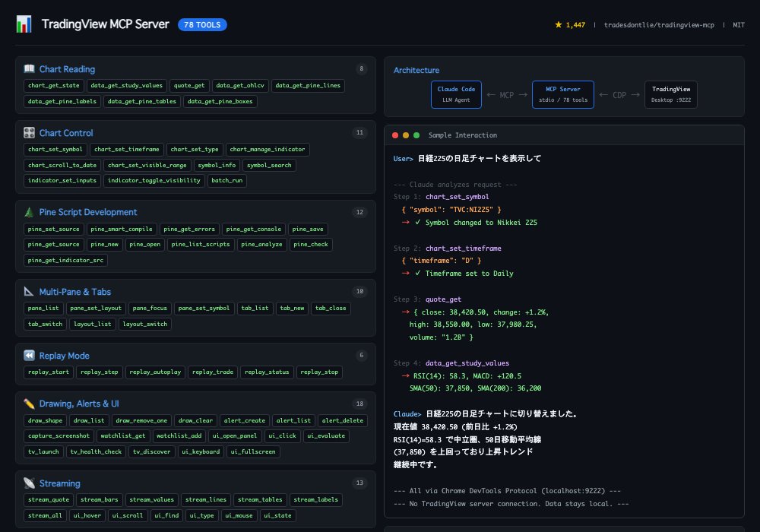Click the Drawing pencil icon
The image size is (760, 532).
(29, 404)
